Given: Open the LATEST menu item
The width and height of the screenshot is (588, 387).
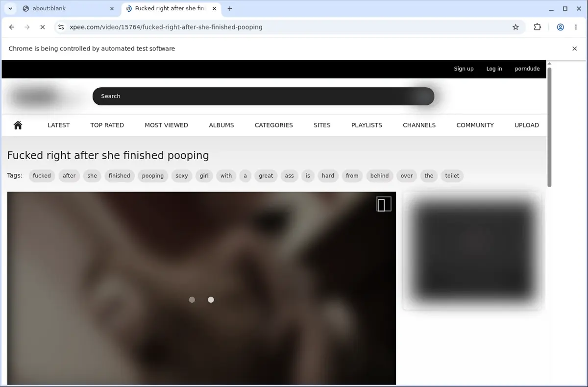Looking at the screenshot, I should pos(58,125).
